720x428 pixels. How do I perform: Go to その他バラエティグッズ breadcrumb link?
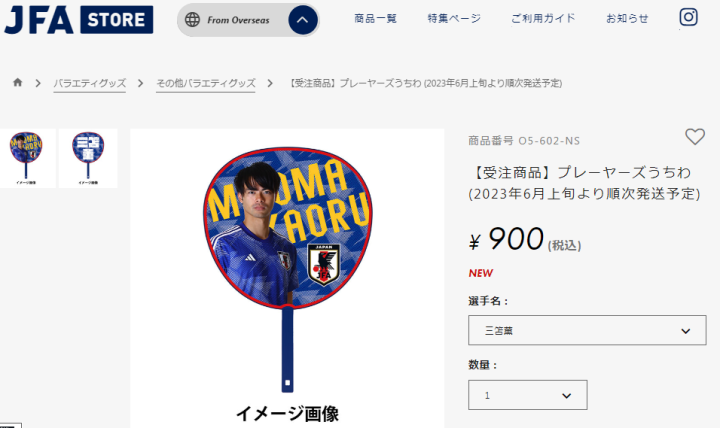(x=206, y=83)
